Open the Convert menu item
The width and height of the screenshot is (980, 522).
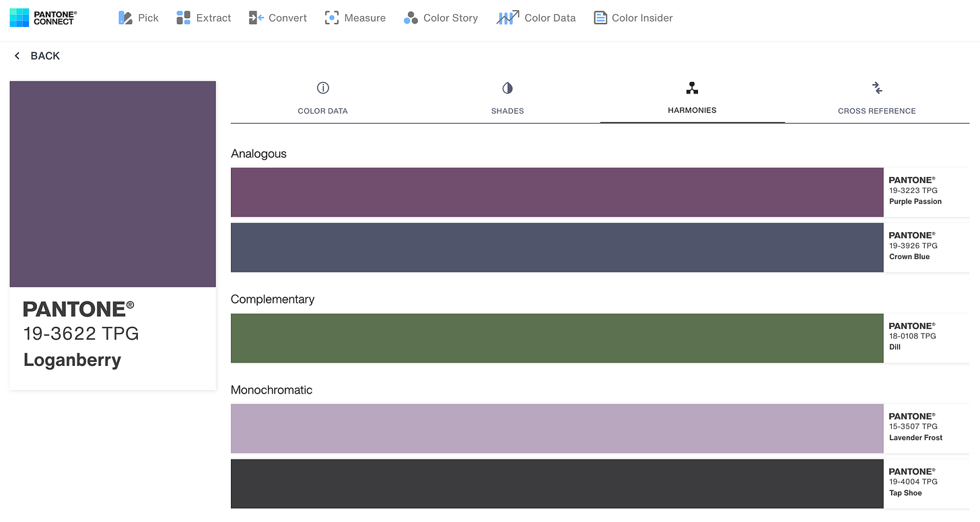click(278, 18)
